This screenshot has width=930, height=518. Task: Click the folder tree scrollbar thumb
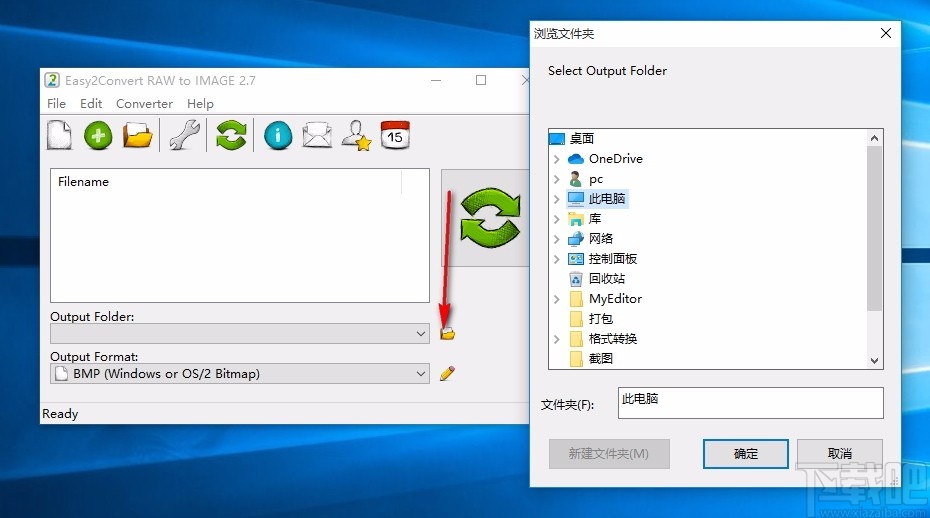pyautogui.click(x=874, y=228)
